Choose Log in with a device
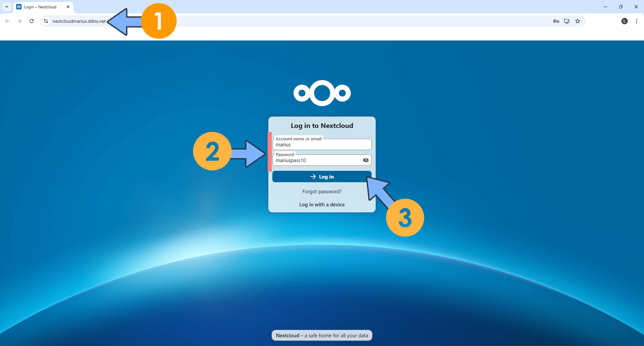 click(322, 205)
